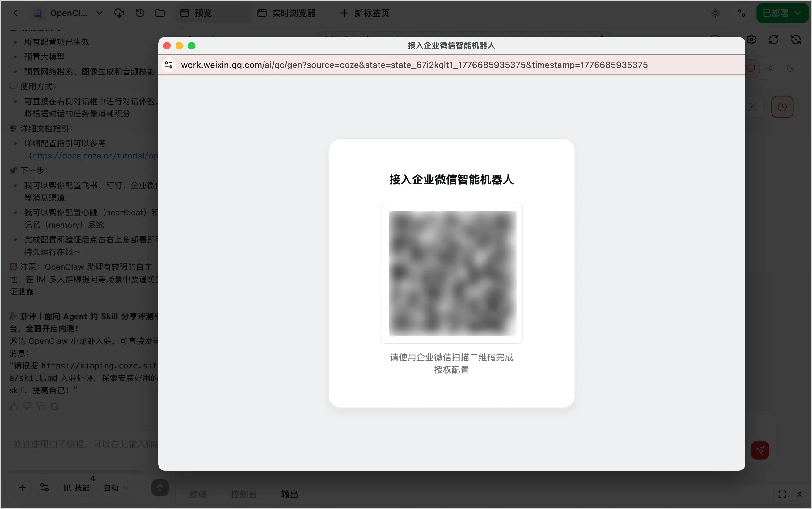Click the rightmost restart icon in preview toolbar
Viewport: 812px width, 509px height.
click(x=796, y=40)
